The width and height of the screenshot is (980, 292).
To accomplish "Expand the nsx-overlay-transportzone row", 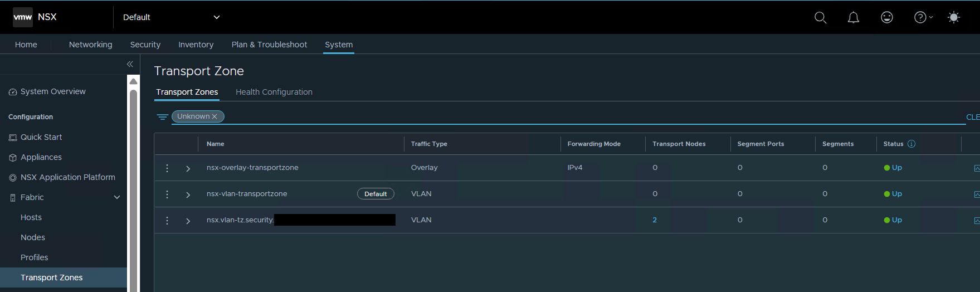I will click(188, 168).
